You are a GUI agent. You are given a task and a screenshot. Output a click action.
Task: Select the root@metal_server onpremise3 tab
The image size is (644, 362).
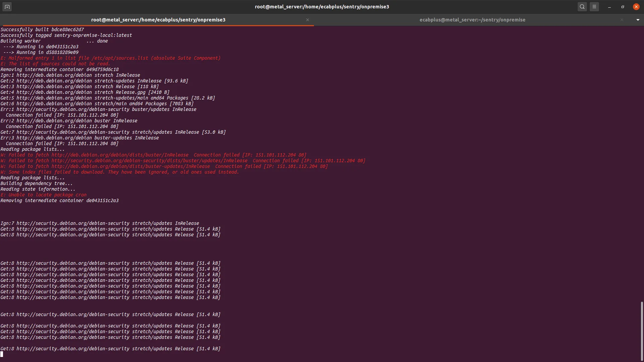tap(158, 20)
